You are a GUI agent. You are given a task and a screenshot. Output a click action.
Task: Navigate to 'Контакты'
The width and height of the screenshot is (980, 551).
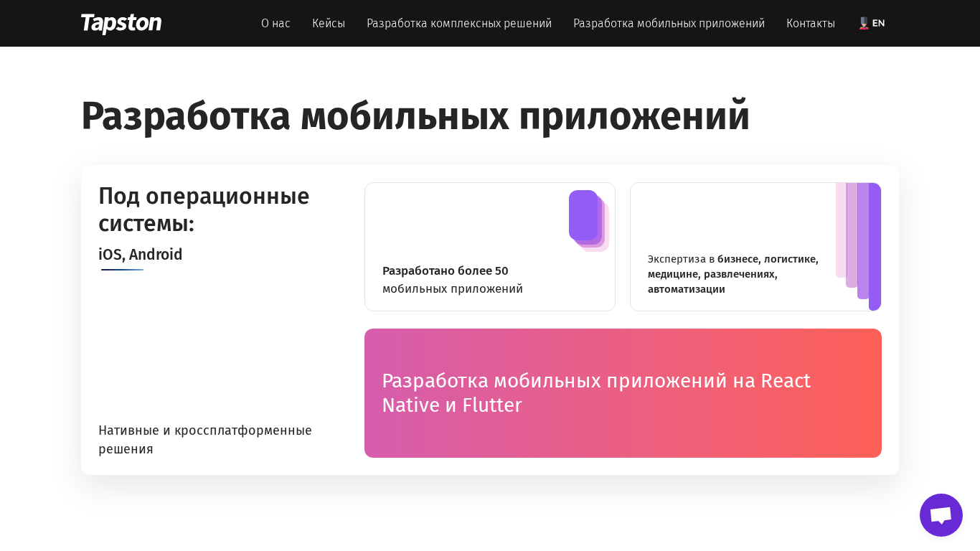811,24
